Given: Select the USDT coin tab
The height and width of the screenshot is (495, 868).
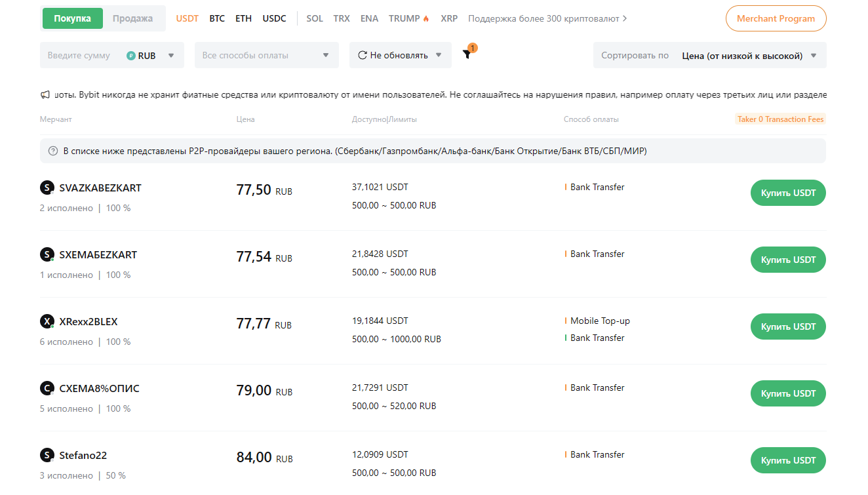Looking at the screenshot, I should click(187, 18).
